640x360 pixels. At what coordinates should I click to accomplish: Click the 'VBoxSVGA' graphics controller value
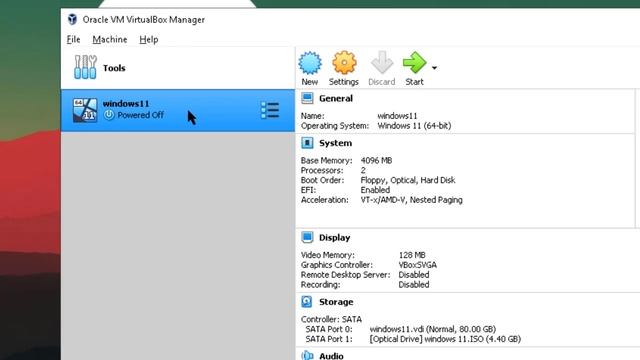click(x=418, y=265)
